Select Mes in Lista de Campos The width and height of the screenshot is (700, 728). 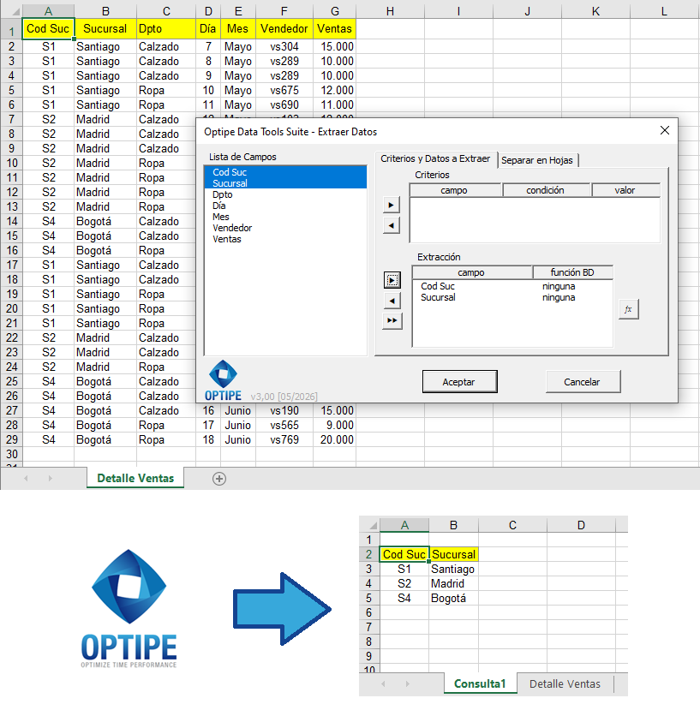pyautogui.click(x=285, y=217)
